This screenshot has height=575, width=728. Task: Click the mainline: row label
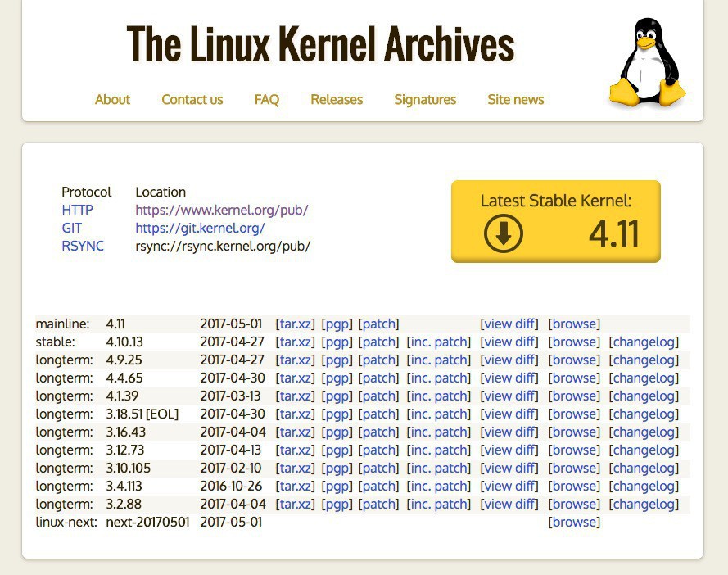63,324
